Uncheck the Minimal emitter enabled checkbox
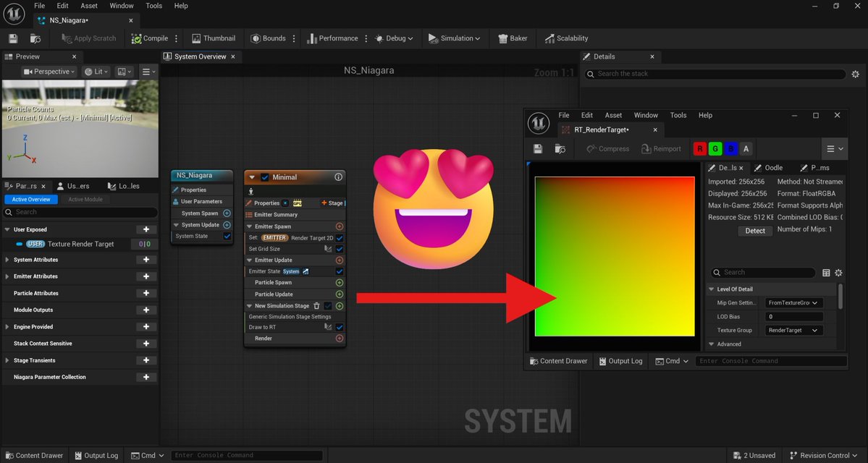This screenshot has height=463, width=868. point(265,177)
